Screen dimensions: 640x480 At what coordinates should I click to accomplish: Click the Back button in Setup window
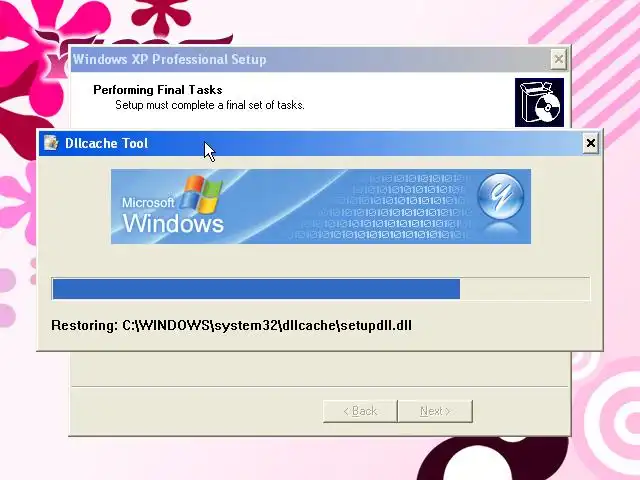[x=360, y=411]
